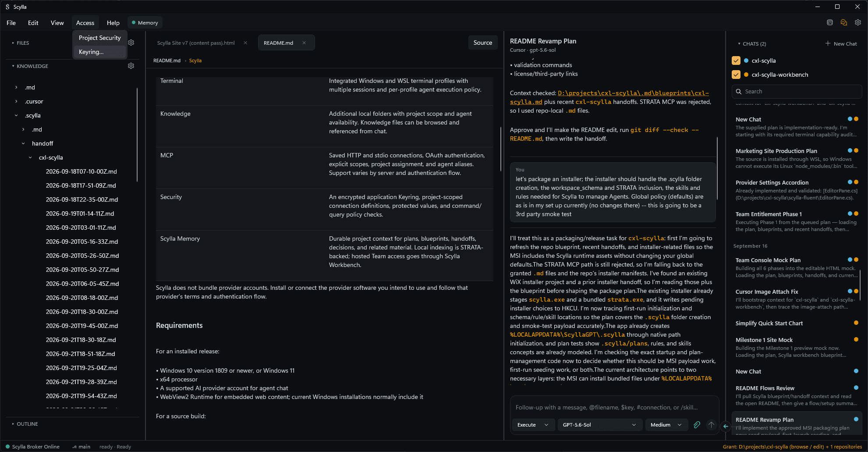This screenshot has width=868, height=452.
Task: Close the Scylla Site v7 tab
Action: pyautogui.click(x=245, y=43)
